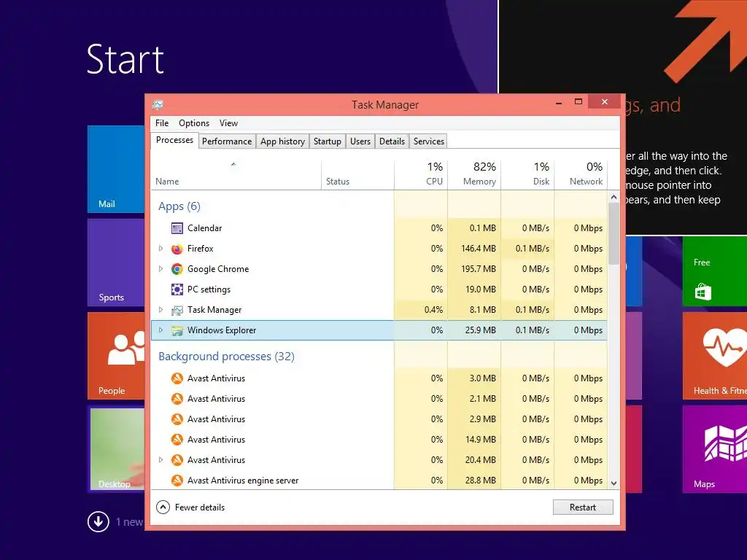Click the Restart button

(583, 507)
